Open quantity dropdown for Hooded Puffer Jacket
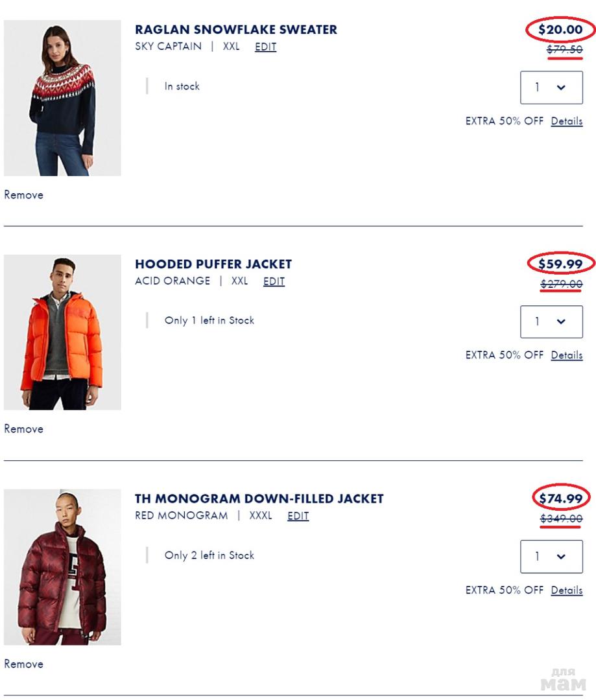 pos(551,321)
